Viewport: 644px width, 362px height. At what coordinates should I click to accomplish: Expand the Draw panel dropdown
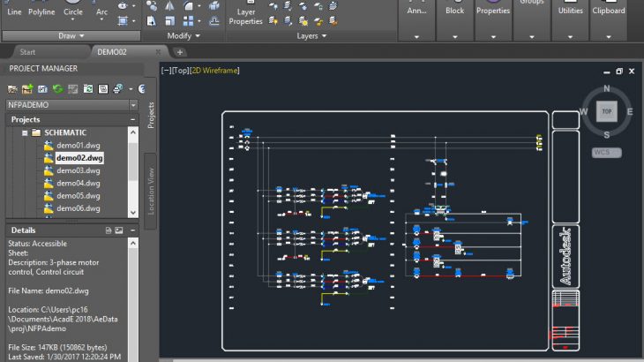pyautogui.click(x=71, y=36)
